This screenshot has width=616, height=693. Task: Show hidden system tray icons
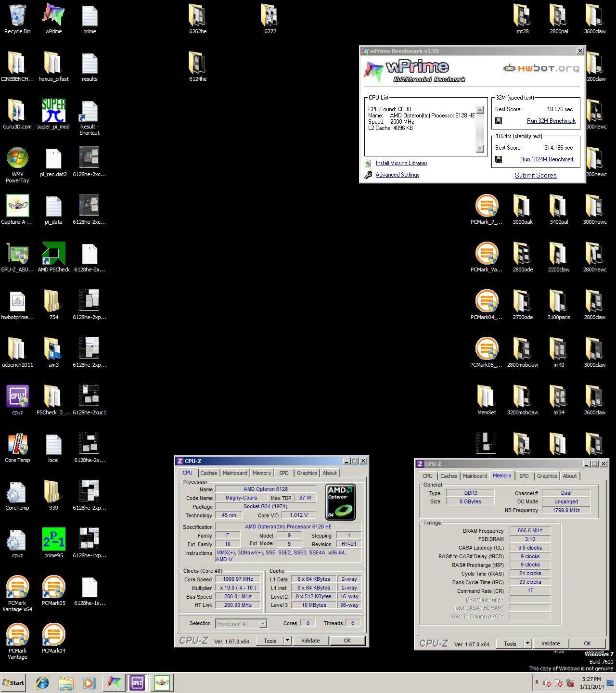click(x=537, y=682)
